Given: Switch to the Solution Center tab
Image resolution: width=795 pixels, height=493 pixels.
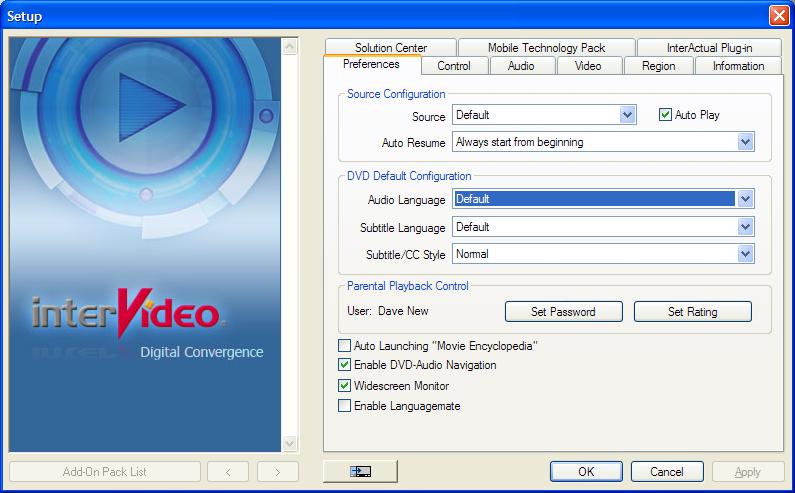Looking at the screenshot, I should 391,48.
